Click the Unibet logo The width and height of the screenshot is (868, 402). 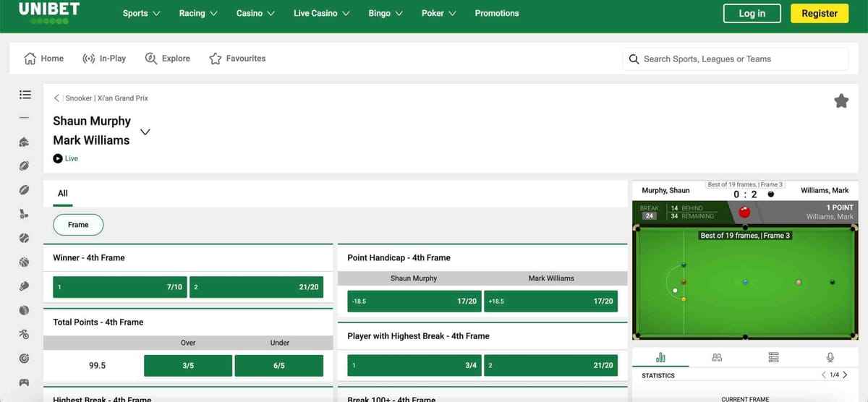49,12
